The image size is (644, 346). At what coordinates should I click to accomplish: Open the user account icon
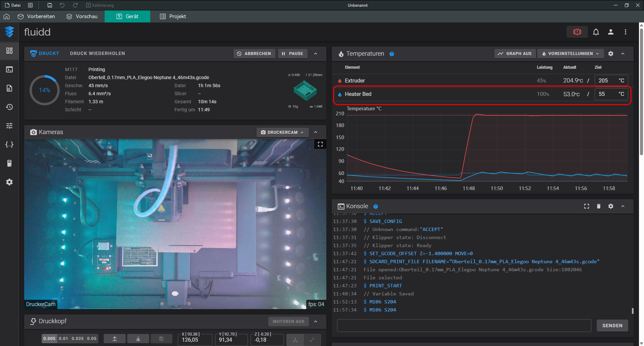click(x=611, y=32)
